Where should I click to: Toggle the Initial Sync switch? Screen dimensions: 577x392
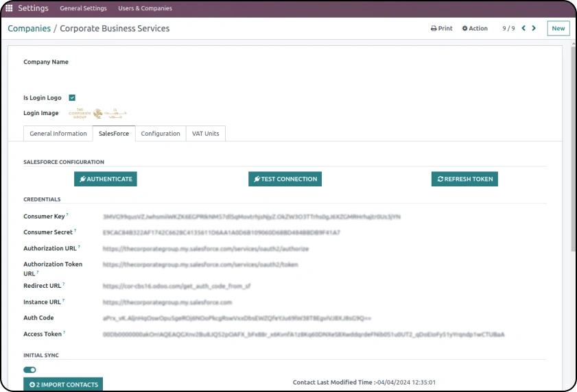pos(30,369)
